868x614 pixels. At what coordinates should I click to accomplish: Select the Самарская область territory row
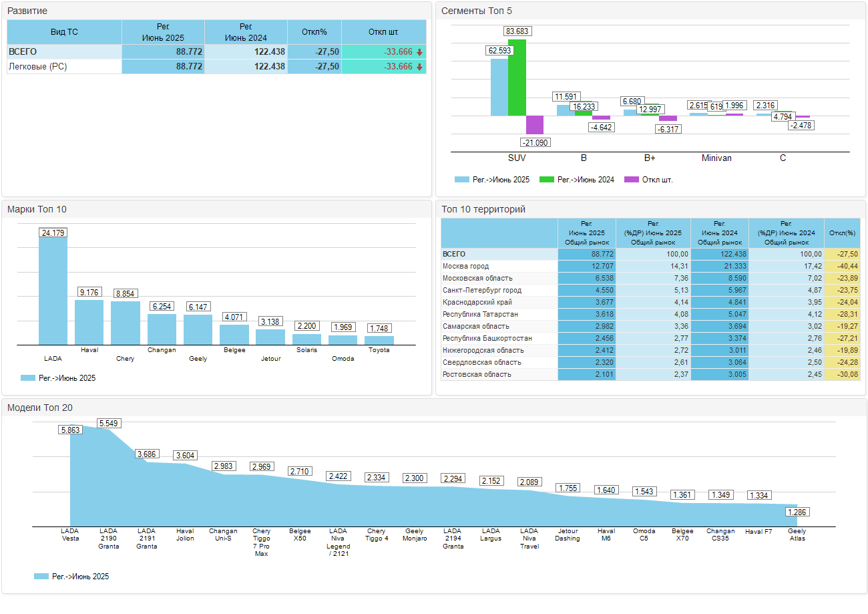pos(650,326)
